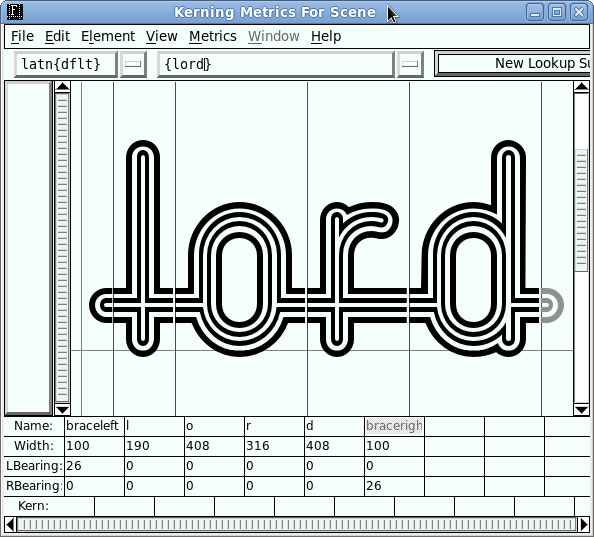Click the glyph view's scroll-up arrow
The height and width of the screenshot is (537, 594).
[63, 87]
